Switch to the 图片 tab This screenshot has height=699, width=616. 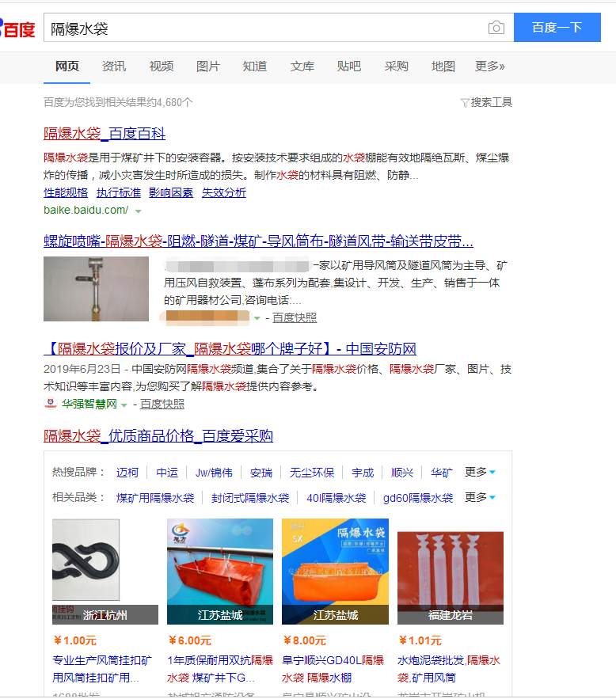[208, 66]
